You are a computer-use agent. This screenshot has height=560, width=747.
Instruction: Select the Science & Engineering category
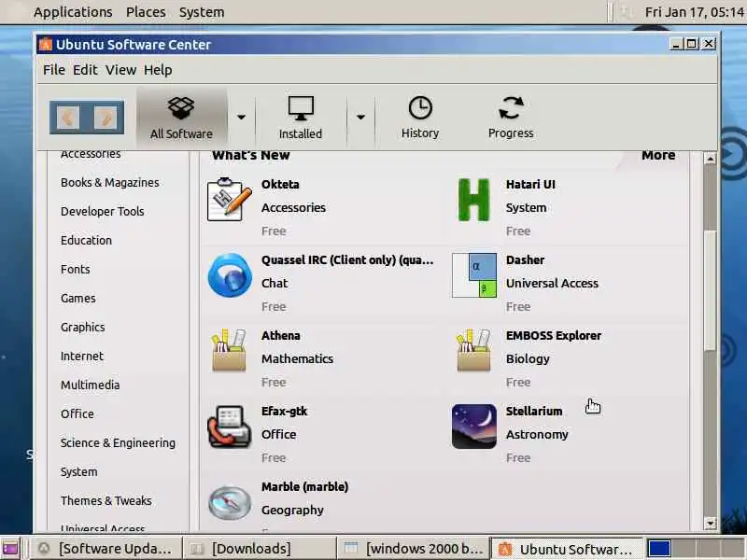point(118,443)
